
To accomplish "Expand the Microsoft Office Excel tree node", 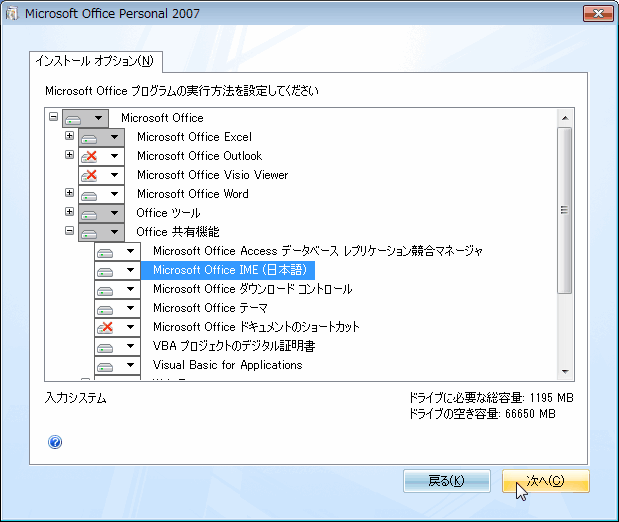I will tap(69, 136).
